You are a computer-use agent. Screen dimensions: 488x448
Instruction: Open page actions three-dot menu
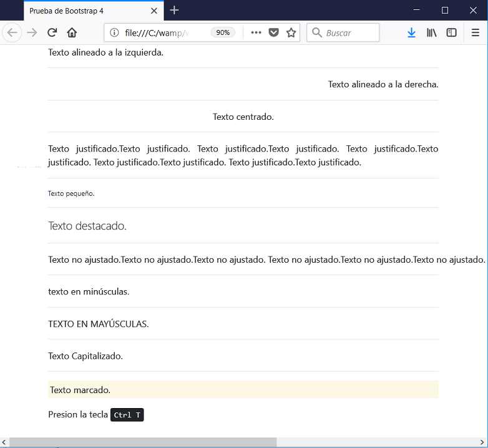click(256, 32)
